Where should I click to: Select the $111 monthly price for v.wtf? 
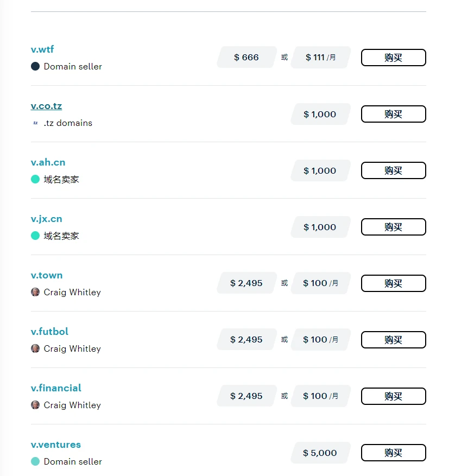coord(320,58)
